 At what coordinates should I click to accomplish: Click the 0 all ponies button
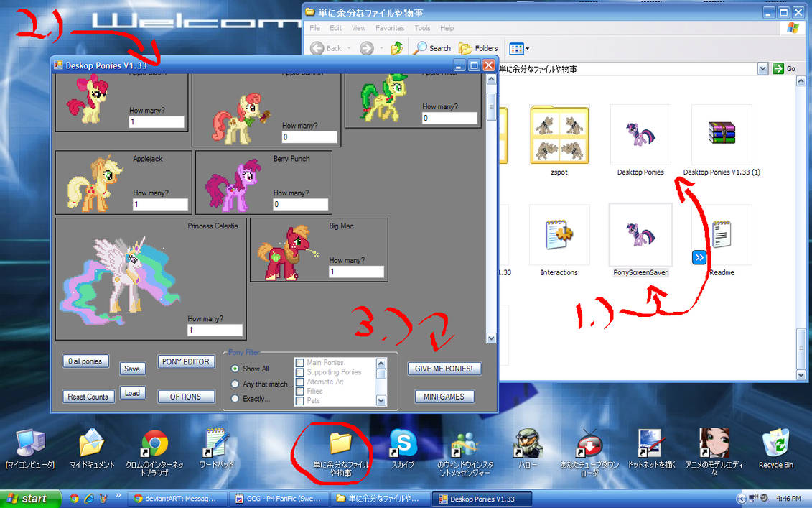tap(85, 361)
